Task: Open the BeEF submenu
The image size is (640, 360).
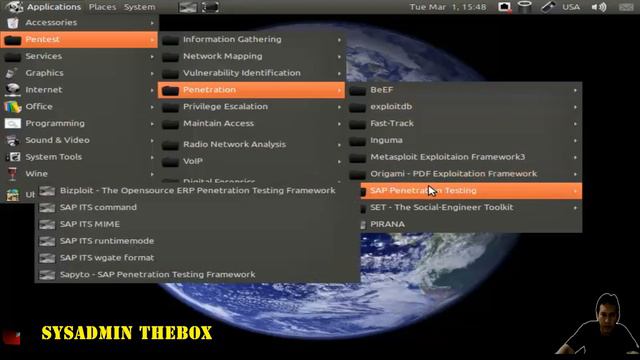Action: [x=464, y=90]
